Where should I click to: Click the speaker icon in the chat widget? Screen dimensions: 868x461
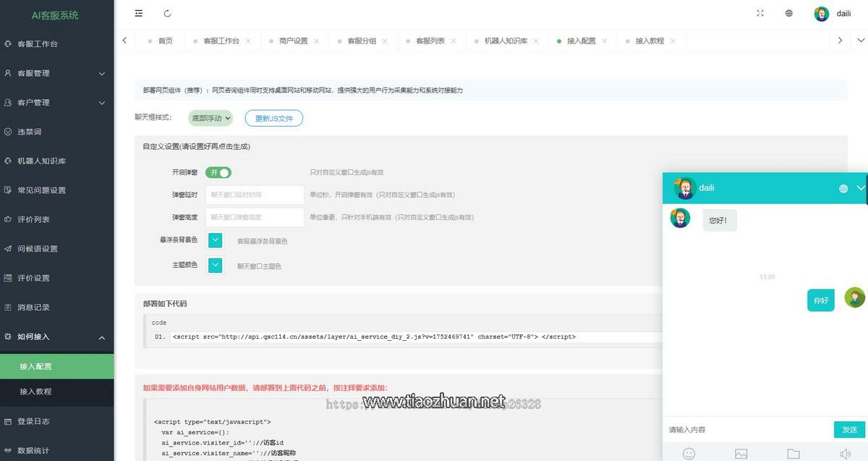(x=845, y=454)
